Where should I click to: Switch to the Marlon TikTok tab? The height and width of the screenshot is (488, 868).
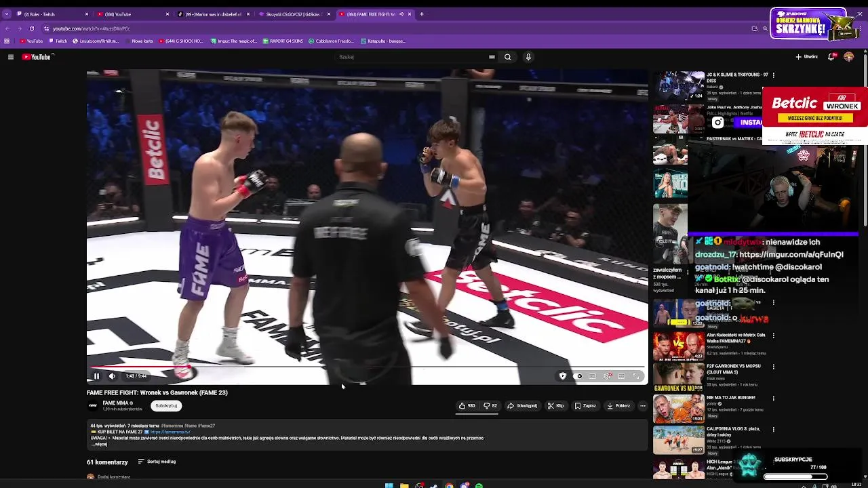(x=212, y=14)
